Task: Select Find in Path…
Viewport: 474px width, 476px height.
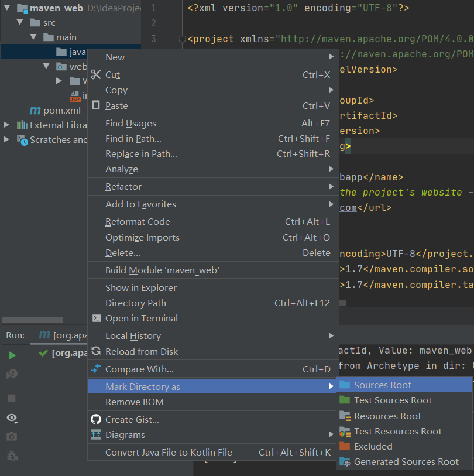Action: pos(213,138)
